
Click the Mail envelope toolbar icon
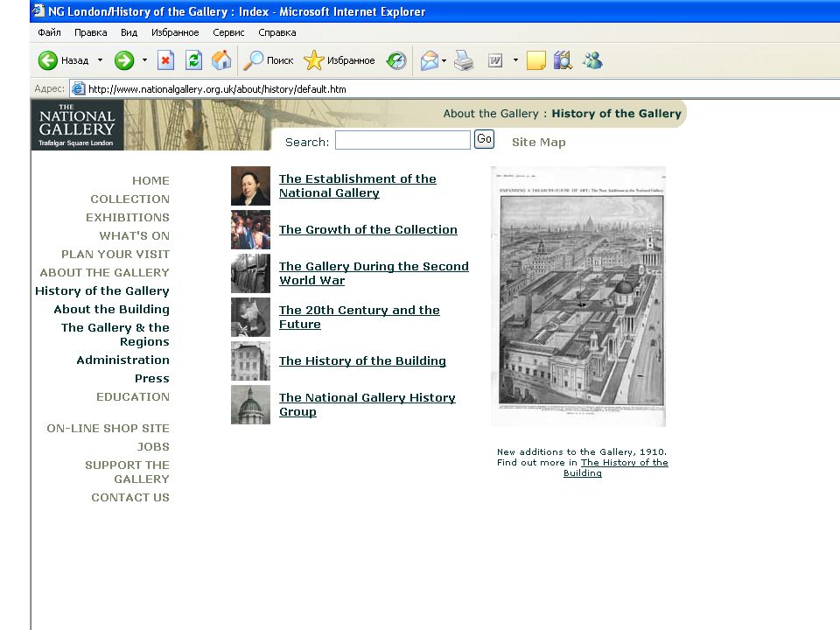tap(429, 60)
